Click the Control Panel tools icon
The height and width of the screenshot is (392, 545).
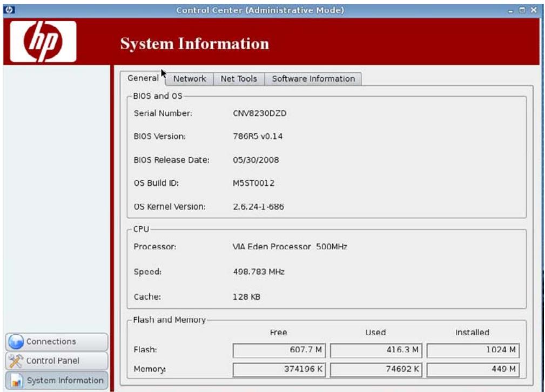click(16, 361)
